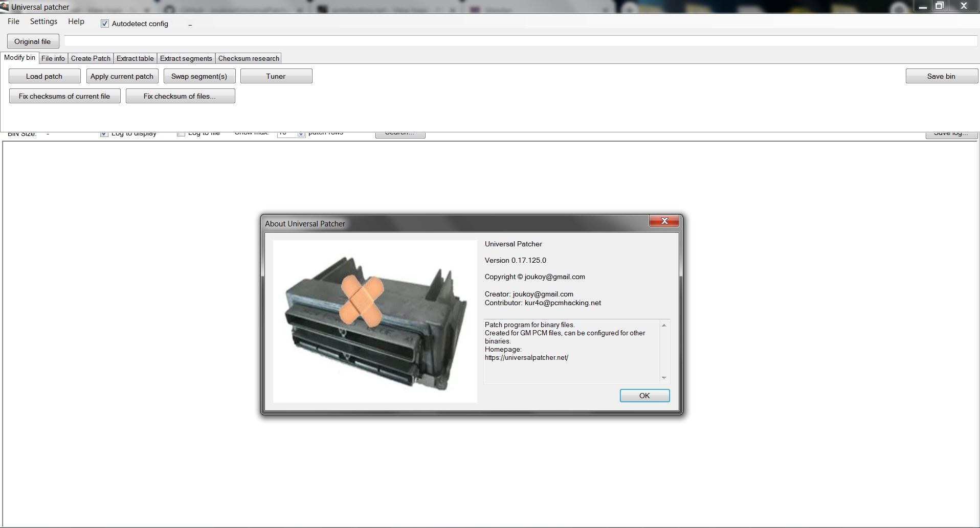Confirm the About dialog with OK
This screenshot has height=528, width=980.
(x=644, y=396)
